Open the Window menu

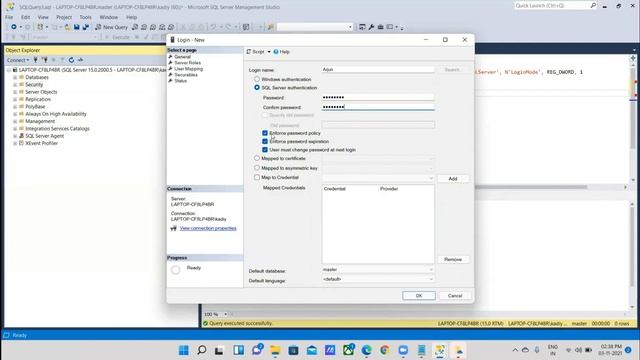click(109, 17)
